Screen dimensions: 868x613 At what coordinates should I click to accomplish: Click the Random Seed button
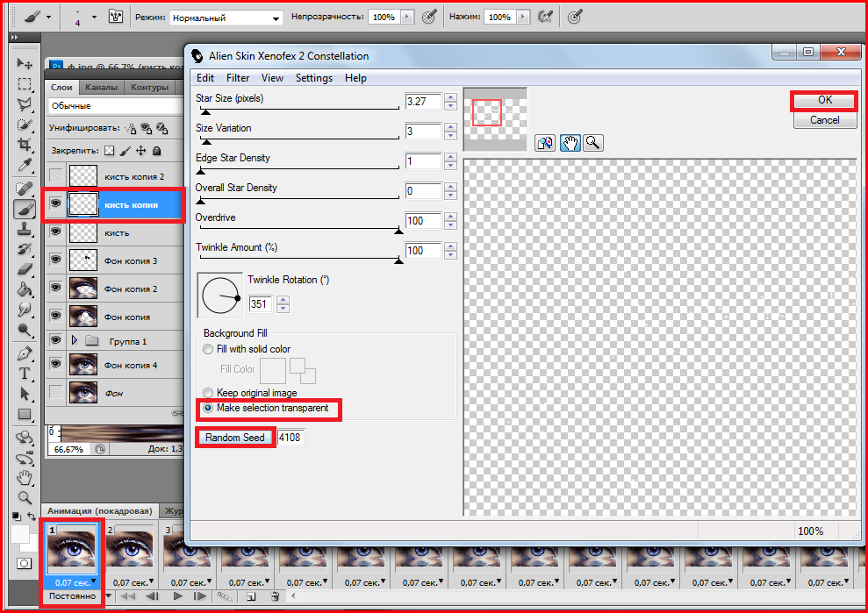(x=235, y=438)
